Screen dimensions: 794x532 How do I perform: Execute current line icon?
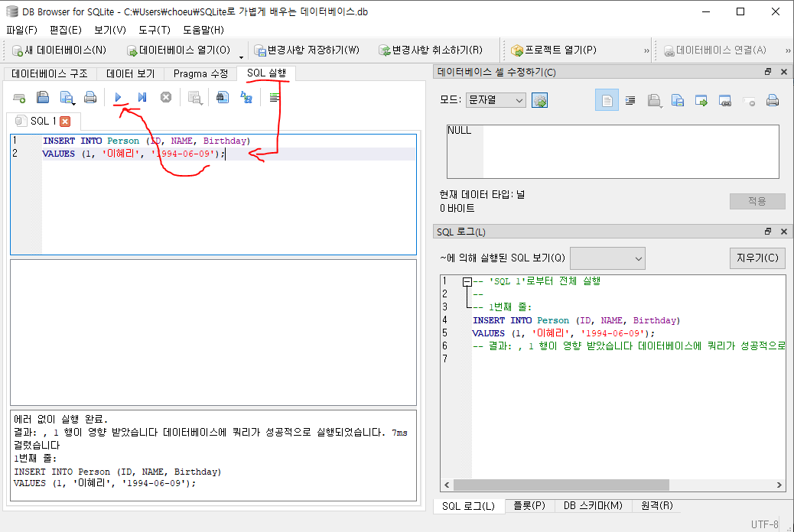(142, 97)
